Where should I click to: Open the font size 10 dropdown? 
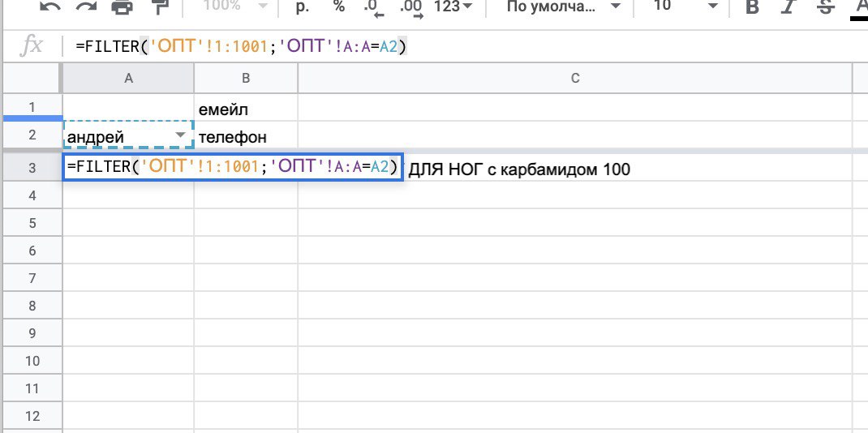pyautogui.click(x=685, y=6)
